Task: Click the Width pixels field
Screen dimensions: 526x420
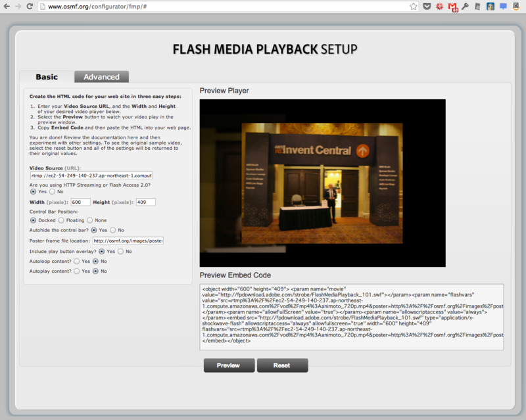Action: click(x=80, y=202)
